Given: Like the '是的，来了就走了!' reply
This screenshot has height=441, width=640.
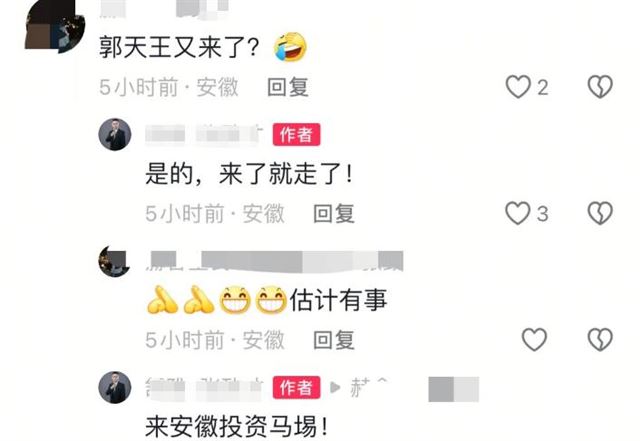Looking at the screenshot, I should coord(518,213).
